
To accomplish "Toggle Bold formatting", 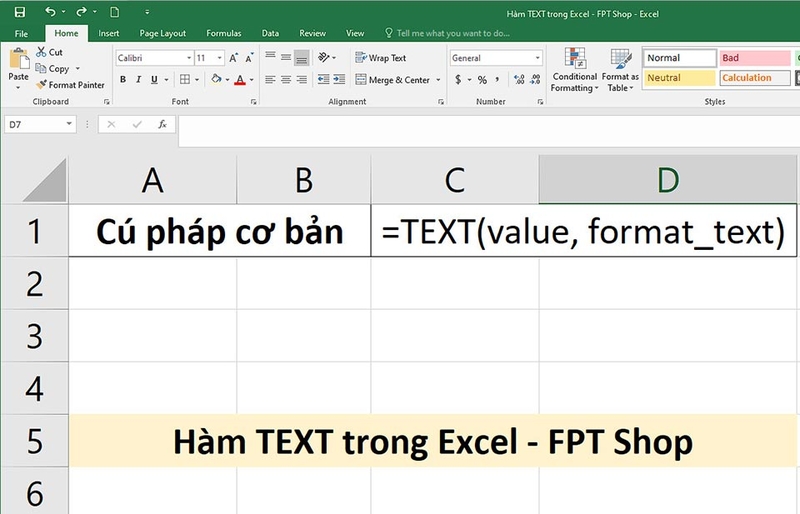I will click(123, 80).
